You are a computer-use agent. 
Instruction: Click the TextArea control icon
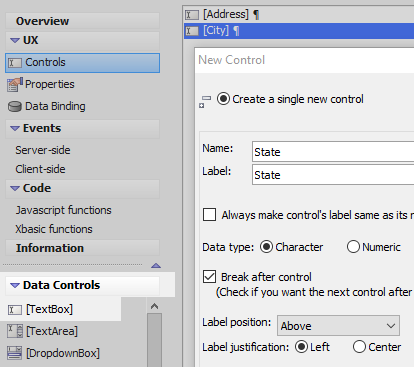[15, 331]
